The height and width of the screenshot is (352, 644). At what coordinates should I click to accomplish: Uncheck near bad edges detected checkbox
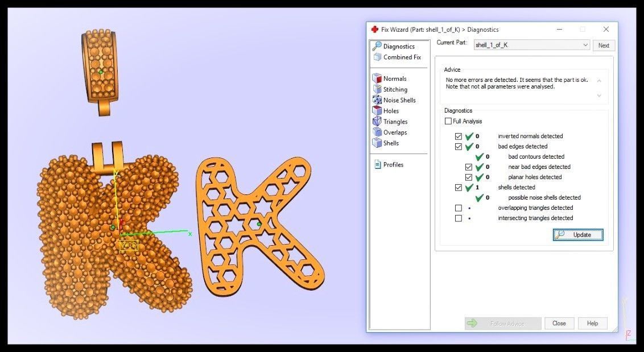[x=469, y=167]
